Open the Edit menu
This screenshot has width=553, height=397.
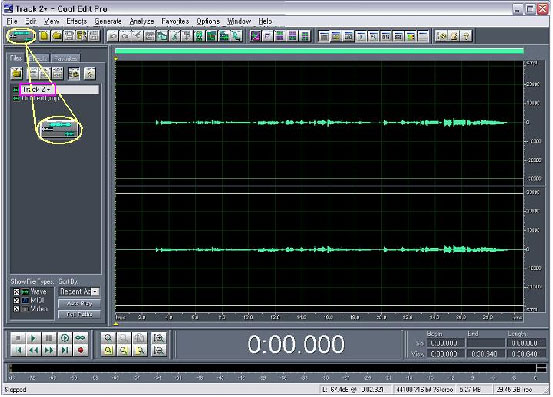31,21
